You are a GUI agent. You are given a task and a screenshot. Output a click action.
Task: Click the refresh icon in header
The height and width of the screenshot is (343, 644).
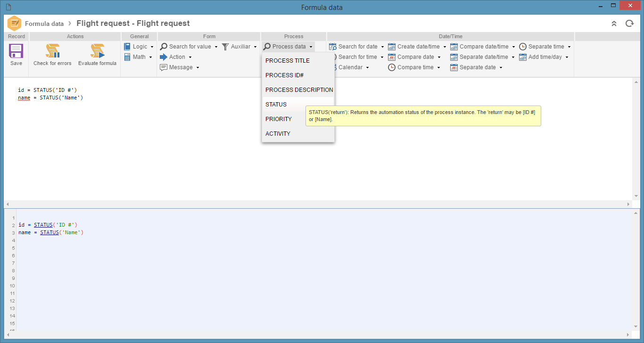629,23
